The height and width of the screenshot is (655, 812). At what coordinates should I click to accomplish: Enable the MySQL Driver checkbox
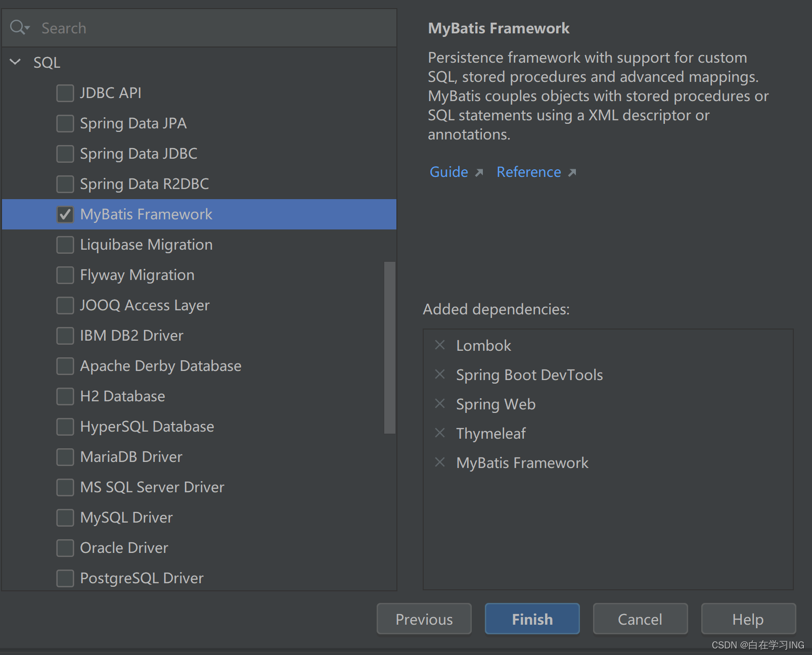(65, 518)
